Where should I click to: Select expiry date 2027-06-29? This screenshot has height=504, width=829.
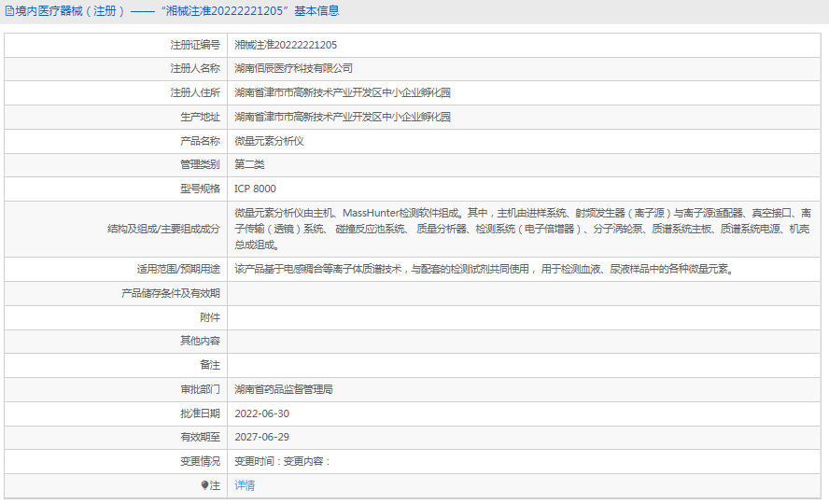[262, 437]
